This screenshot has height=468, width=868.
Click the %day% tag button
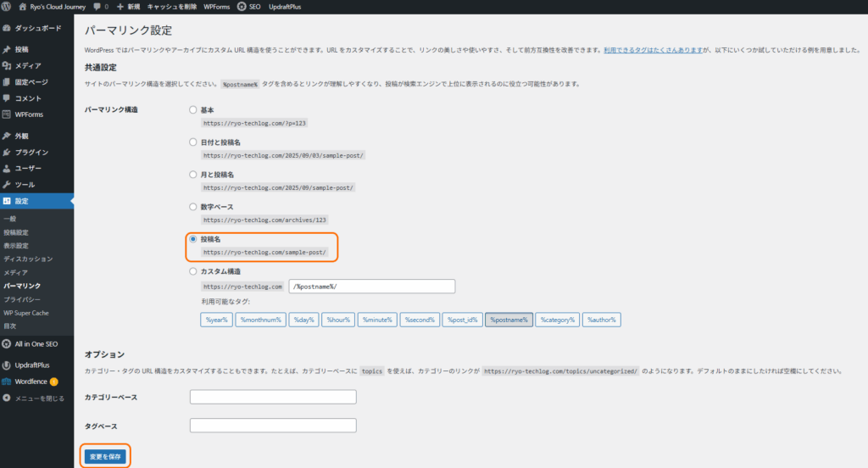coord(304,320)
